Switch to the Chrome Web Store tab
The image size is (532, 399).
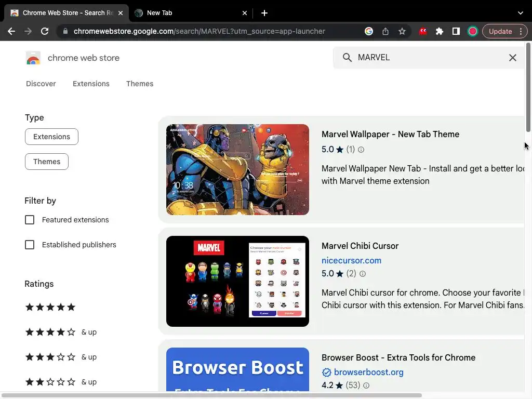[x=66, y=13]
